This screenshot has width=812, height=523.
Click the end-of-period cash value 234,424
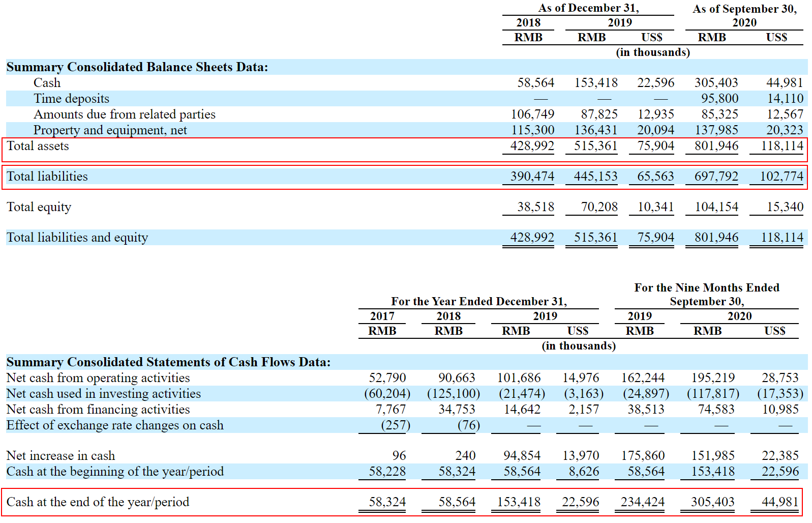(x=642, y=502)
